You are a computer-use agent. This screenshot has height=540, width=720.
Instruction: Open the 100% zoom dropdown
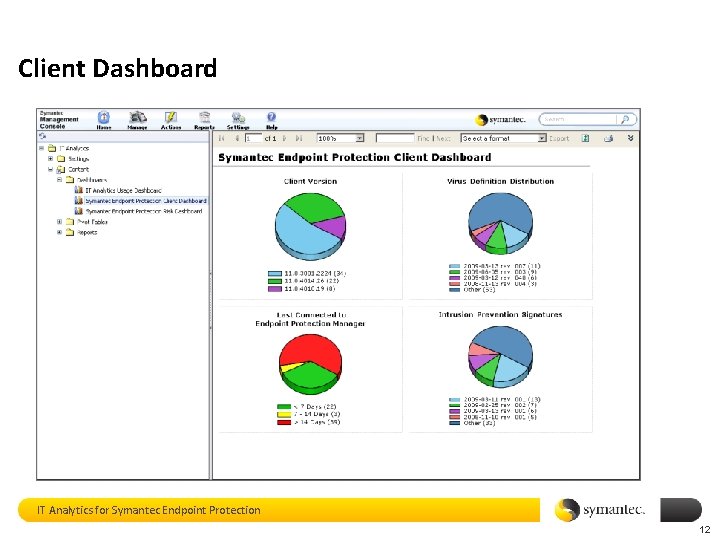pos(340,138)
